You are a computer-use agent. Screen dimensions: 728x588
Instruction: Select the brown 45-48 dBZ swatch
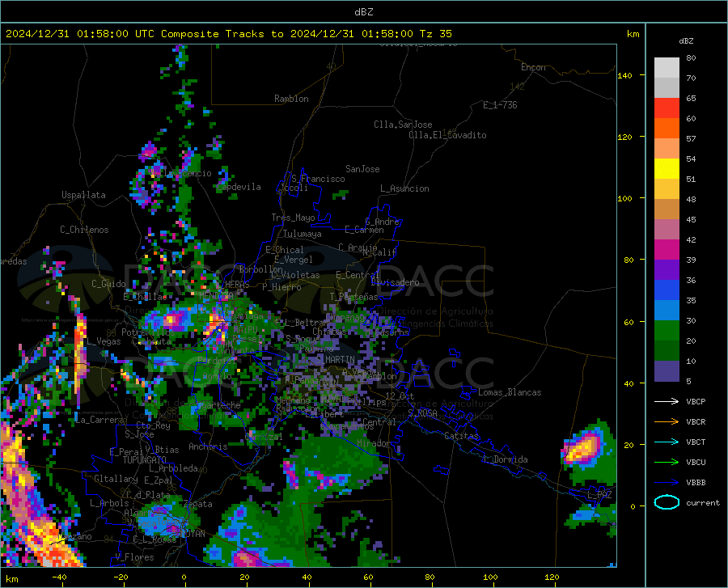click(667, 209)
